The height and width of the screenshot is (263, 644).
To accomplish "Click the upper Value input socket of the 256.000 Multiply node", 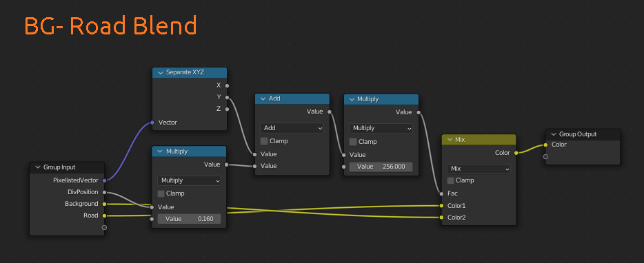I will [344, 155].
